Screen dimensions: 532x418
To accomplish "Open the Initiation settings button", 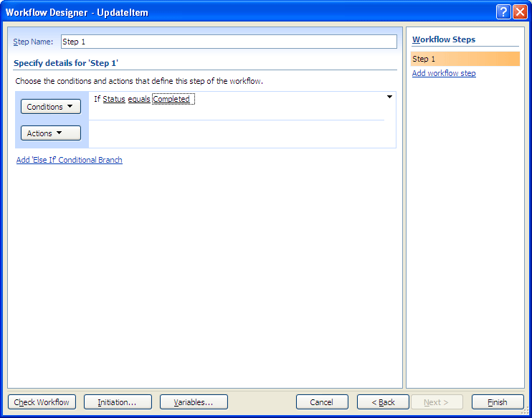I will click(x=118, y=402).
